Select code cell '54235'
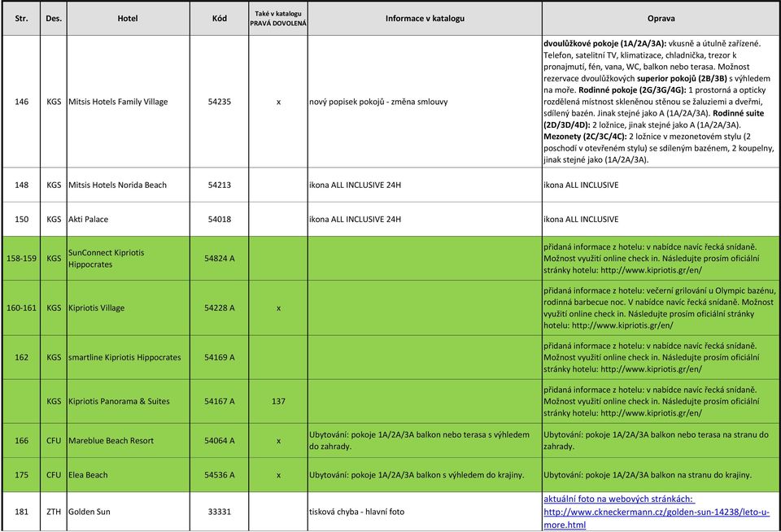The image size is (781, 532). point(219,102)
